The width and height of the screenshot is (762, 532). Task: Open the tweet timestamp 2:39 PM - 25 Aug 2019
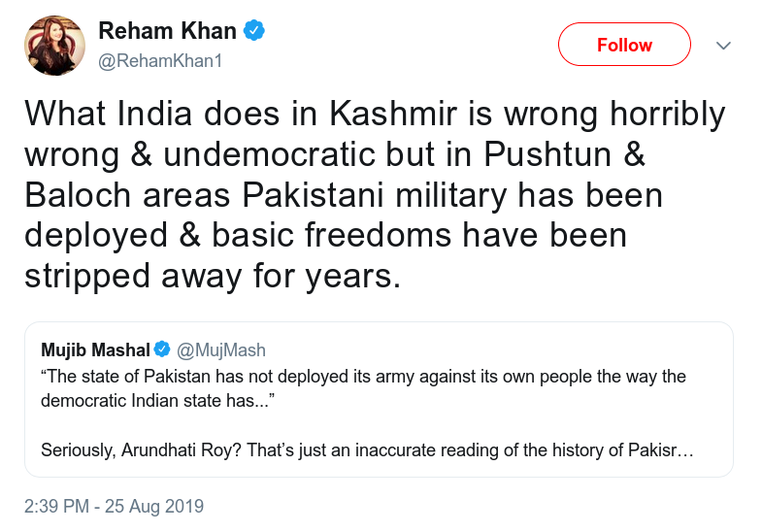point(115,506)
